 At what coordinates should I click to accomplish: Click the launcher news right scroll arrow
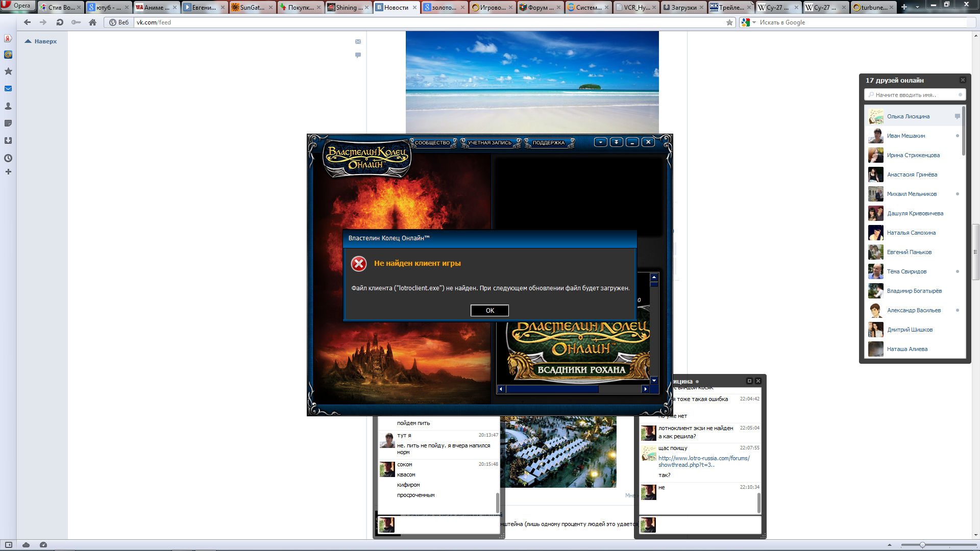(x=645, y=389)
